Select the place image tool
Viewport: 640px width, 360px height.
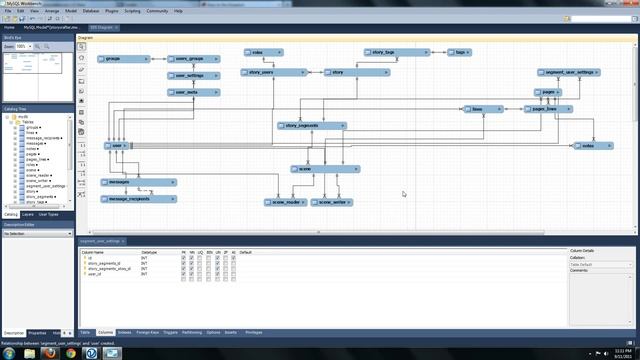pyautogui.click(x=82, y=100)
